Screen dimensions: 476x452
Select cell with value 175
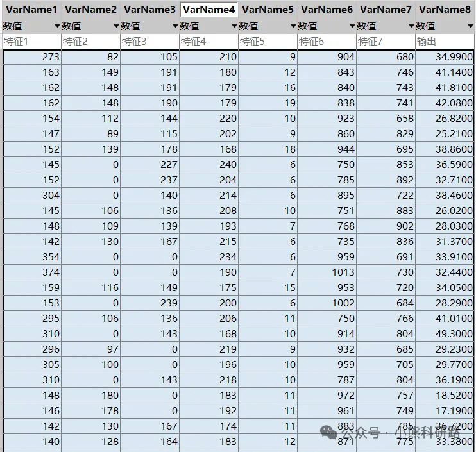[208, 288]
